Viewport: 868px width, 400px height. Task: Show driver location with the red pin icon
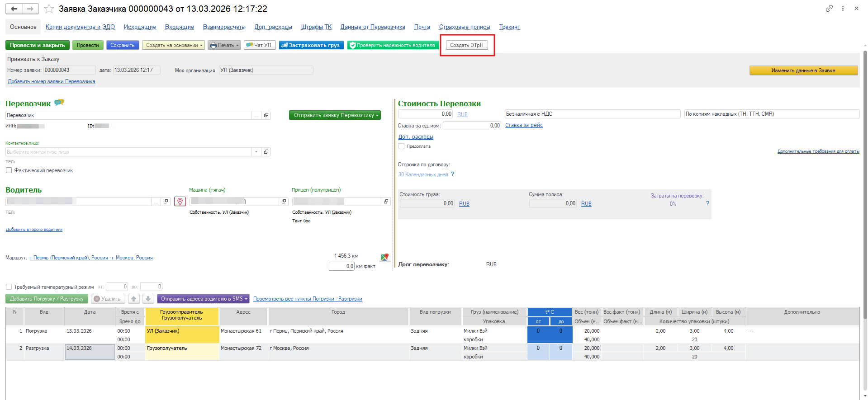pos(180,202)
